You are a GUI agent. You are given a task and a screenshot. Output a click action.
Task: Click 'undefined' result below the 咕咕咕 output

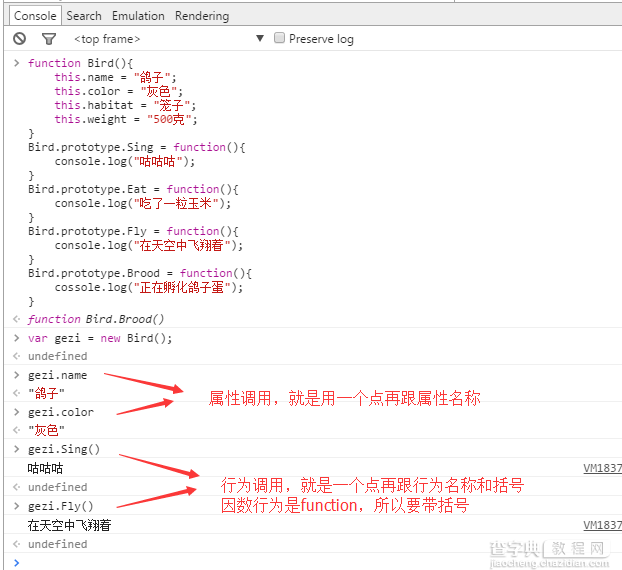tap(58, 487)
